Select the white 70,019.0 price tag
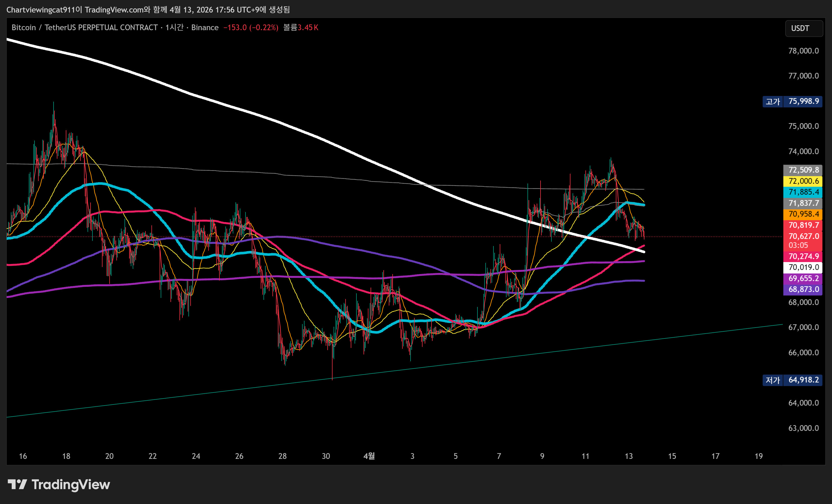832x504 pixels. [803, 267]
